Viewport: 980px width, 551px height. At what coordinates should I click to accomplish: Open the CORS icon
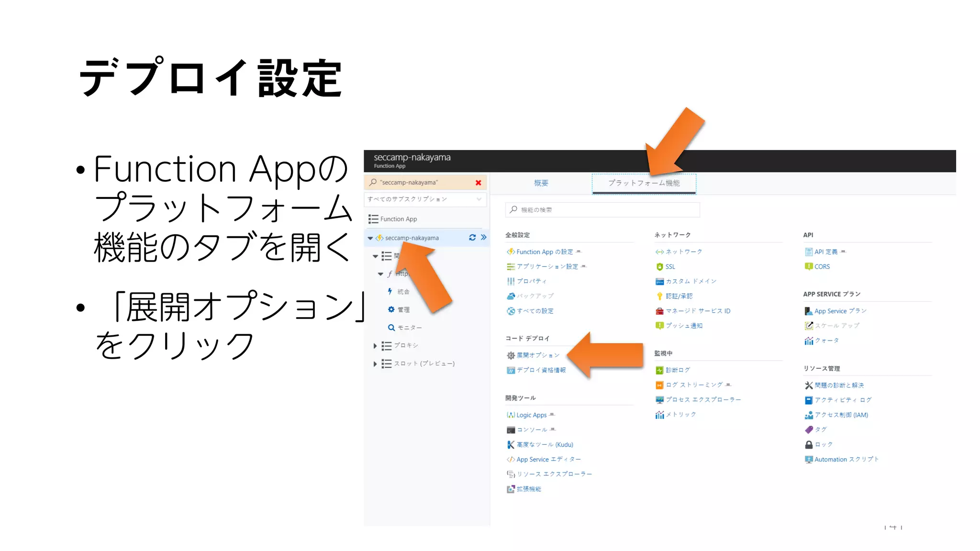click(x=809, y=266)
